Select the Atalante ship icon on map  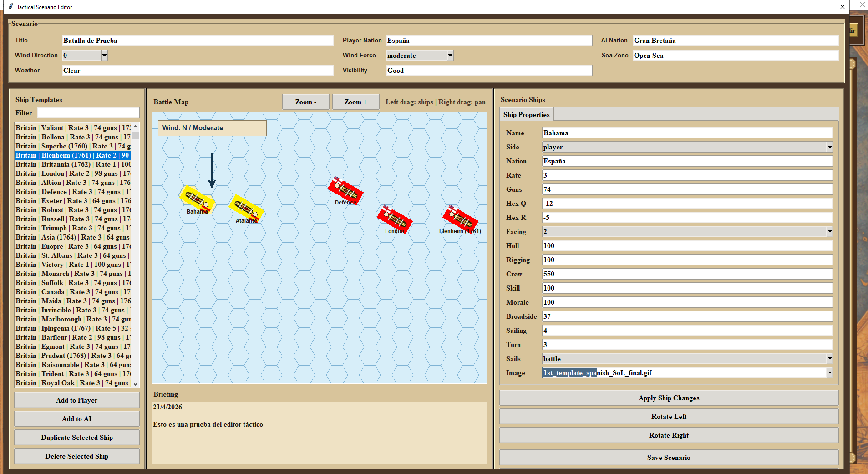coord(246,209)
